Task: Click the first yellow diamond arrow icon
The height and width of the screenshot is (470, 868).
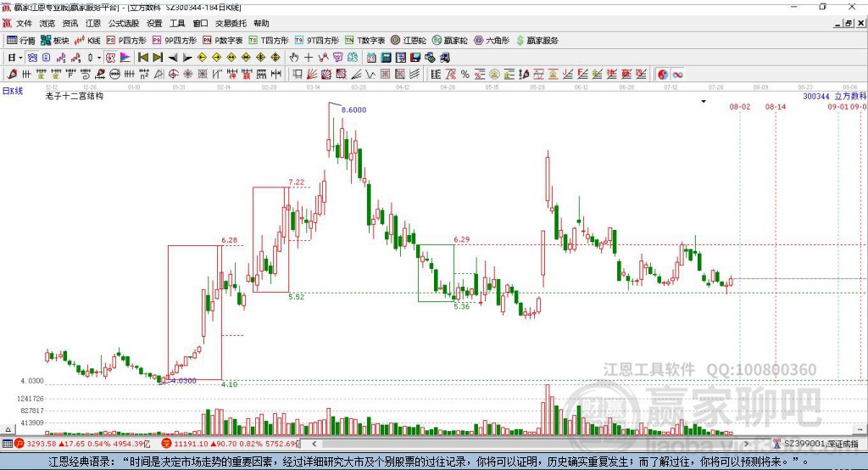Action: 202,58
